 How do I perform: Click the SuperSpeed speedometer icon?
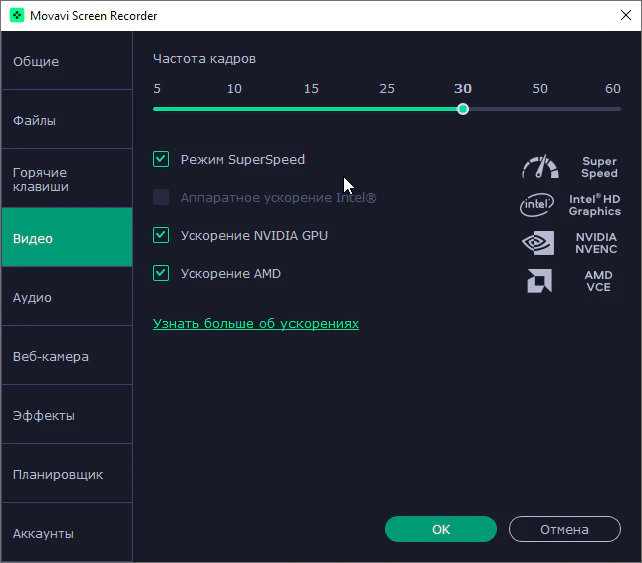[x=540, y=167]
